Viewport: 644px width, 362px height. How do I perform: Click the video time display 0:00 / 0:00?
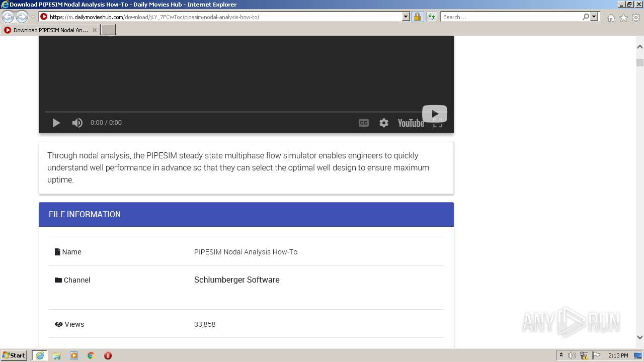coord(106,123)
